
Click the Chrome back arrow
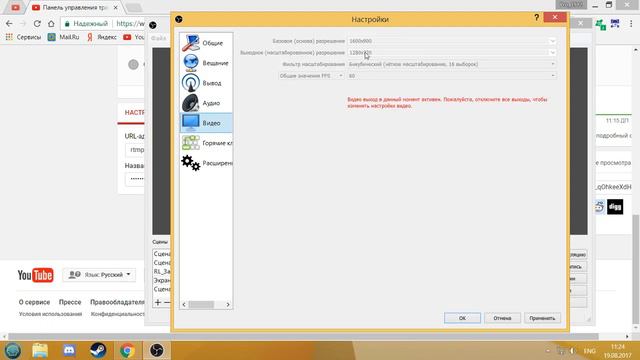click(9, 24)
